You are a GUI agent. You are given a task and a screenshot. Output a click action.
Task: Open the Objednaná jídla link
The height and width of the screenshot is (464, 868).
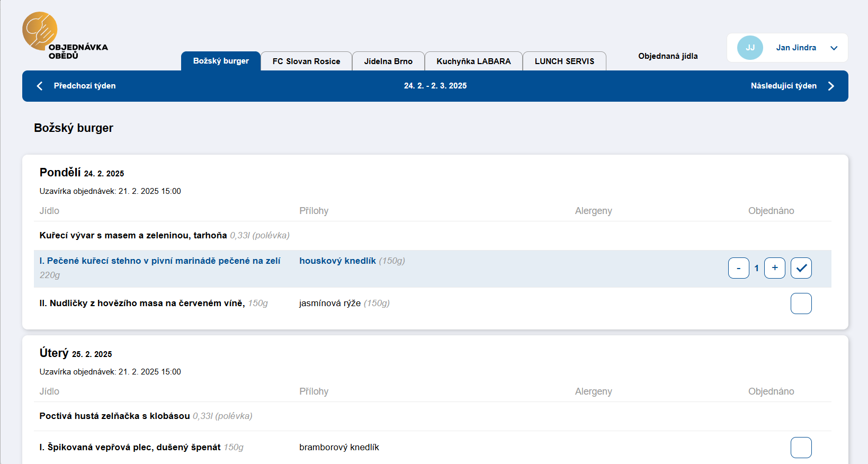pos(667,56)
